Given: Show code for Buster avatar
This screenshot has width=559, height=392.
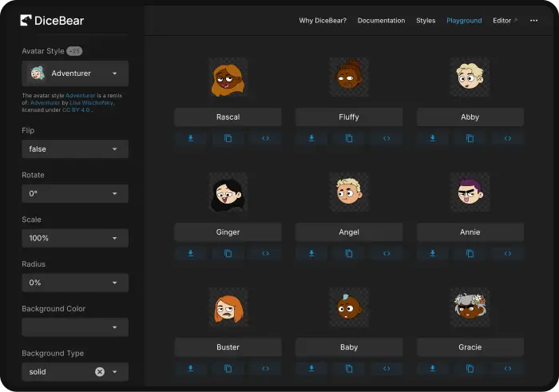Looking at the screenshot, I should click(x=265, y=369).
